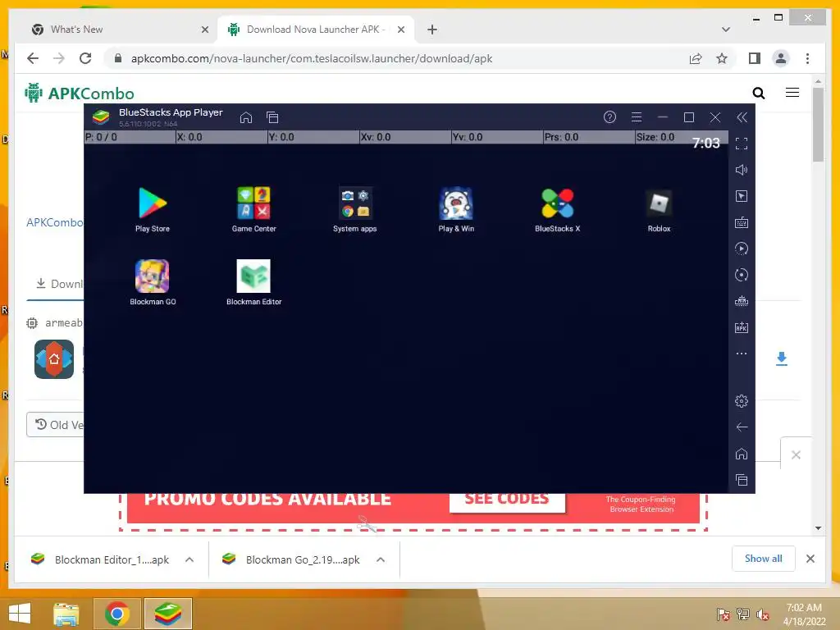
Task: Click the BlueStacks volume icon
Action: [x=742, y=170]
